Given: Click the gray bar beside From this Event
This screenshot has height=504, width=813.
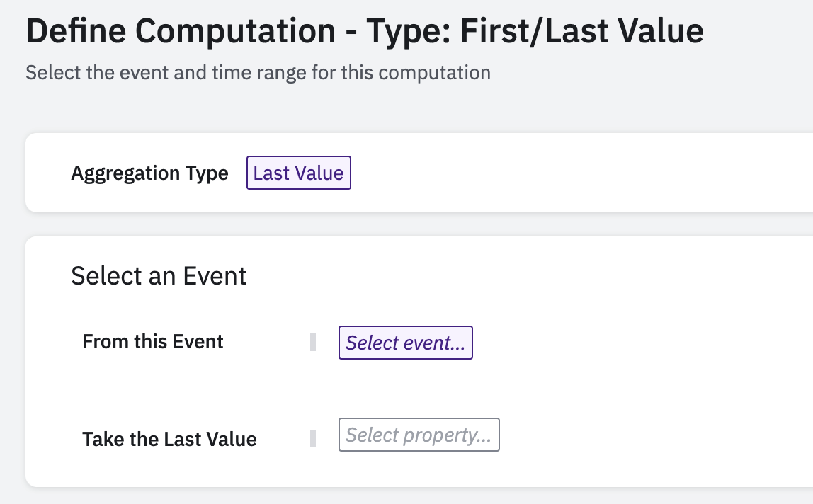Looking at the screenshot, I should coord(313,343).
